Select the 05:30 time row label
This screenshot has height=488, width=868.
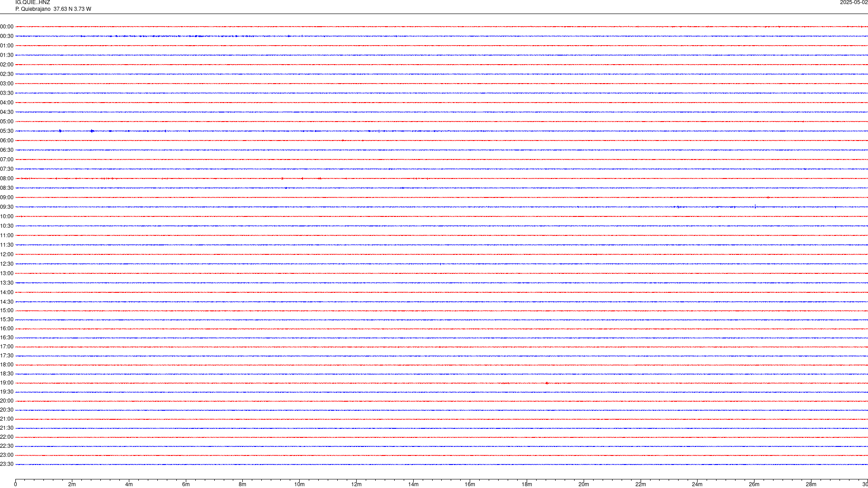7,131
